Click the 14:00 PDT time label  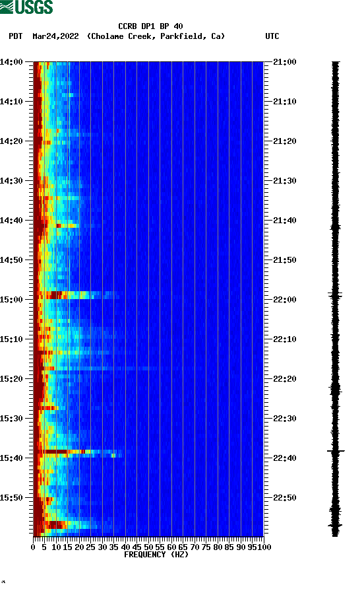coord(12,62)
